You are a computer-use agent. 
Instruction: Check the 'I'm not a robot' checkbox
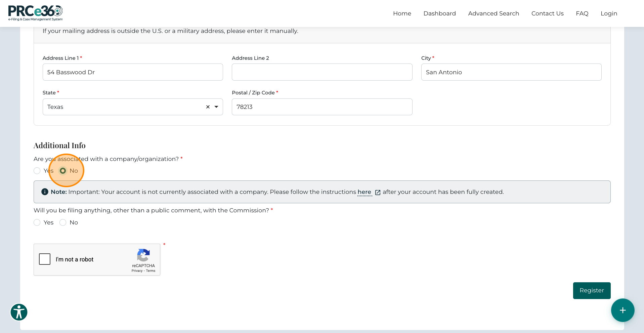pos(45,259)
